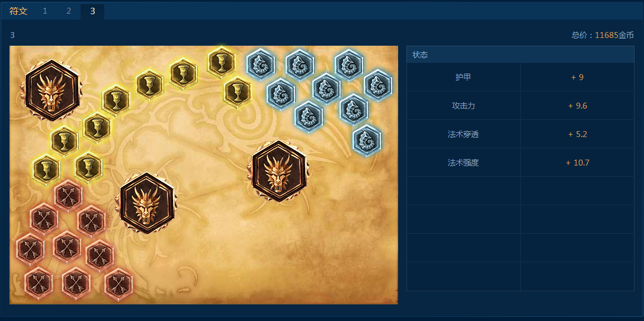644x321 pixels.
Task: Click the topmost red arrows mark rune
Action: pyautogui.click(x=68, y=196)
